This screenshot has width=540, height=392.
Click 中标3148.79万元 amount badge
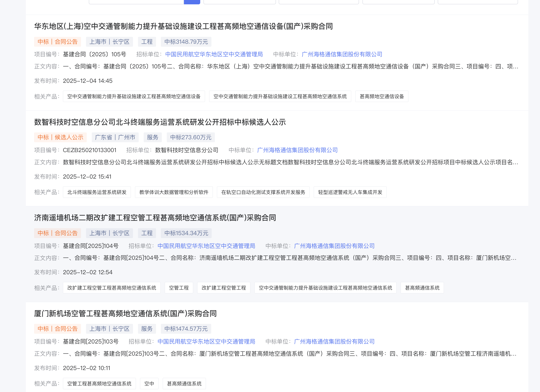[x=186, y=42]
